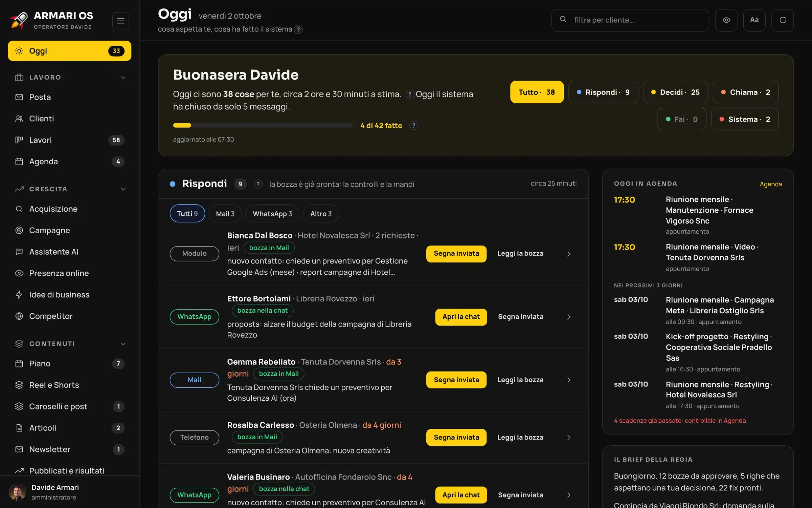Open Presenza online in the sidebar
This screenshot has width=812, height=508.
coord(69,273)
